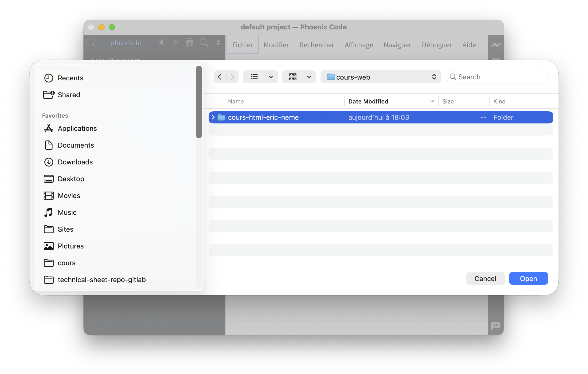588x374 pixels.
Task: Click the Recents clock icon
Action: [x=49, y=78]
